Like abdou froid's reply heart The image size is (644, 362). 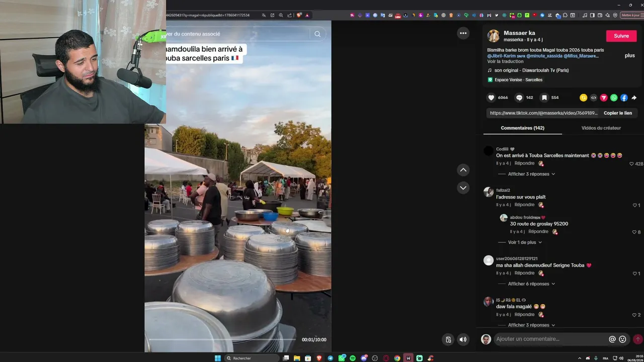point(633,232)
